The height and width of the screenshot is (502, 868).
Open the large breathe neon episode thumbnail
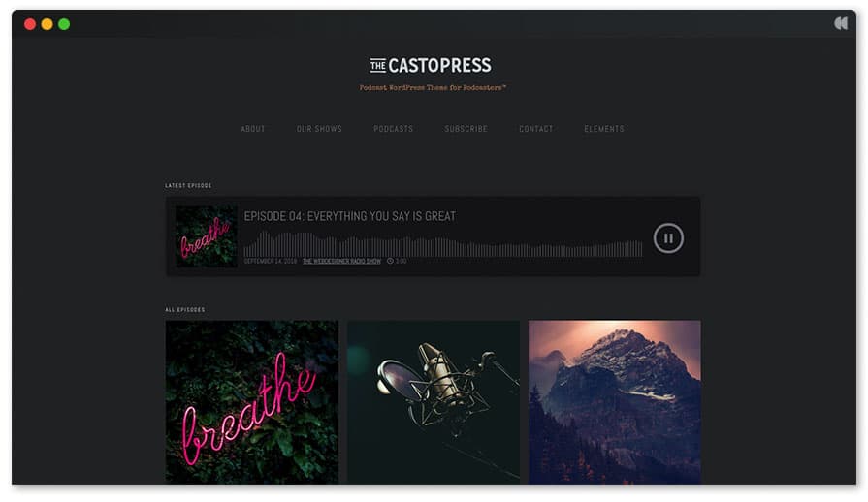click(x=252, y=402)
